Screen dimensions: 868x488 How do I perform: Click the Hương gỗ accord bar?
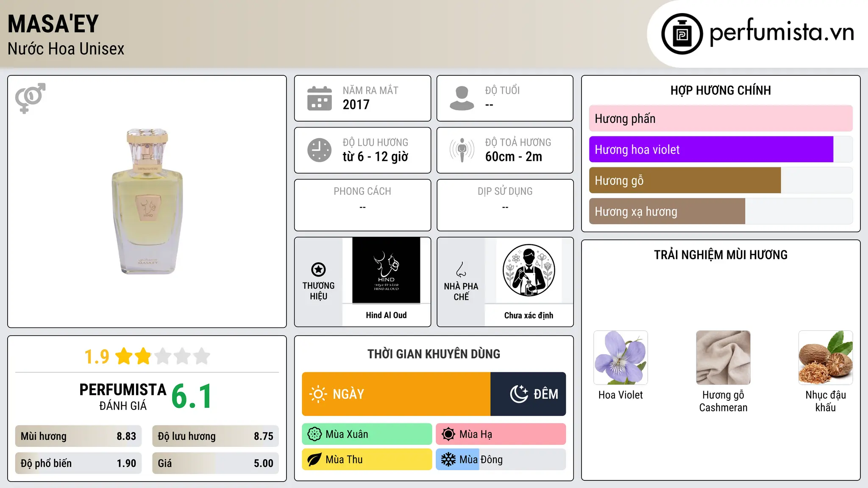click(x=721, y=180)
